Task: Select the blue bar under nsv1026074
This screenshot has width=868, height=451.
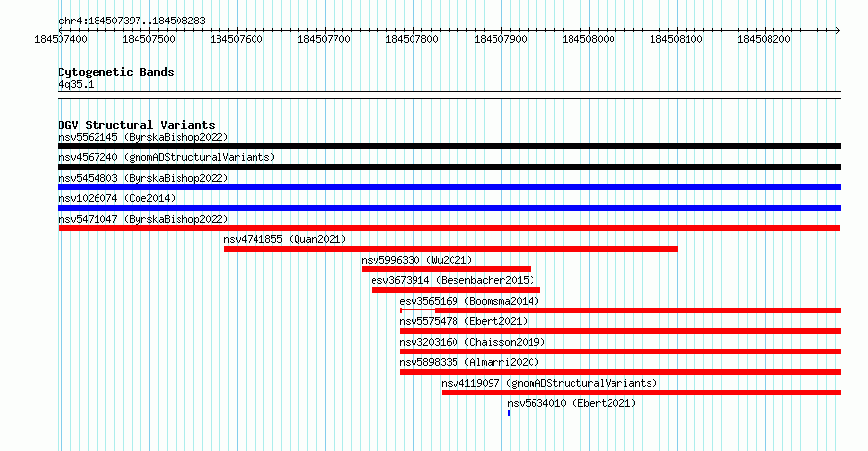Action: tap(449, 208)
